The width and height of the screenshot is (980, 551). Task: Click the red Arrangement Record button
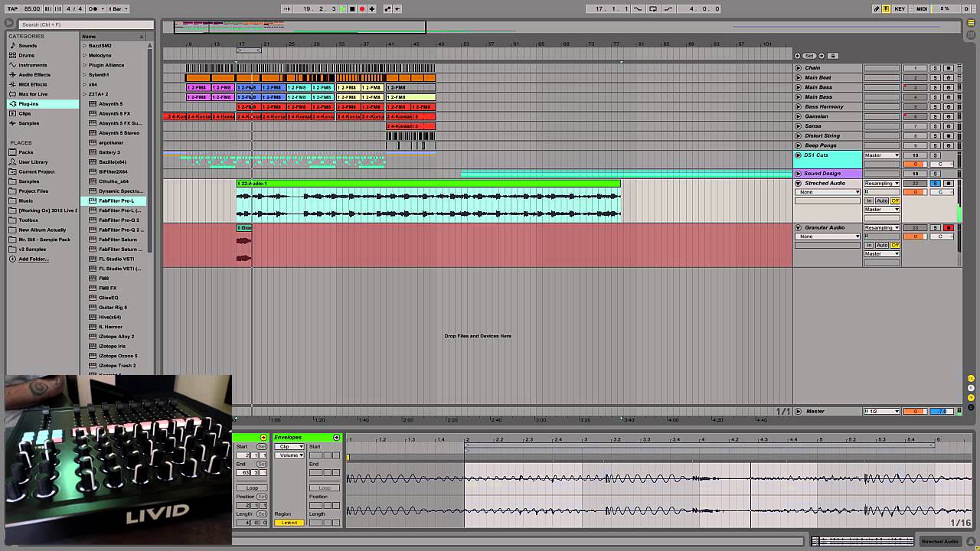(362, 8)
